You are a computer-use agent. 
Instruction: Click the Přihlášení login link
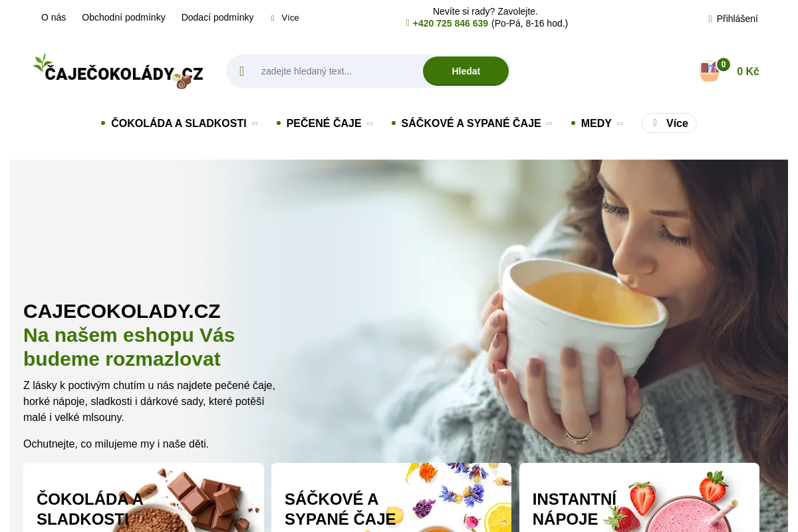pyautogui.click(x=737, y=19)
